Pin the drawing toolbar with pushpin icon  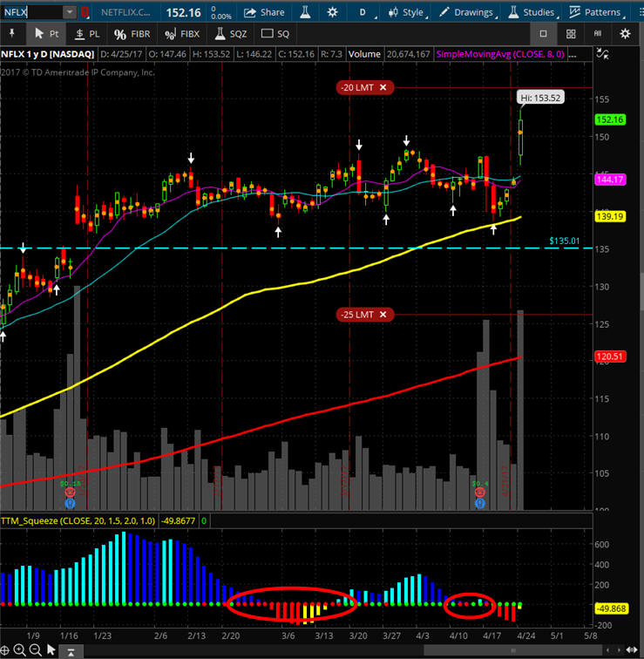pos(13,33)
